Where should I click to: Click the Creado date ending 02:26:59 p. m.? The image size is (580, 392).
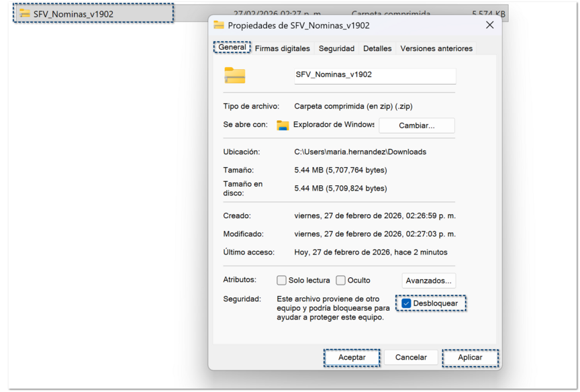375,215
